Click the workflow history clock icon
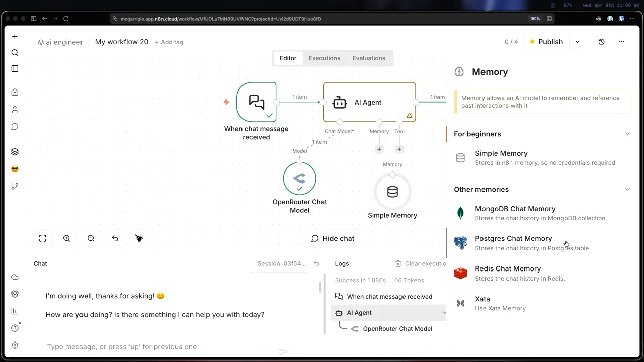This screenshot has width=644, height=362. [601, 42]
